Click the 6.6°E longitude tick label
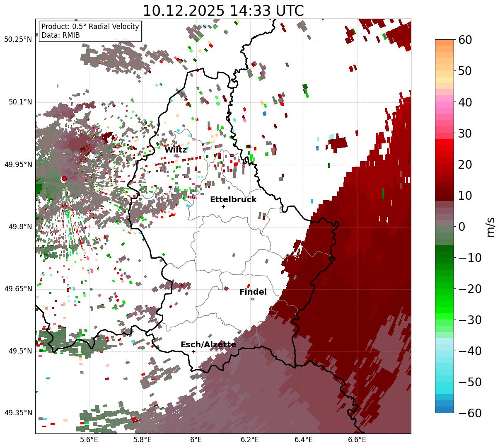Viewport: 500px width, 448px height. (x=357, y=440)
